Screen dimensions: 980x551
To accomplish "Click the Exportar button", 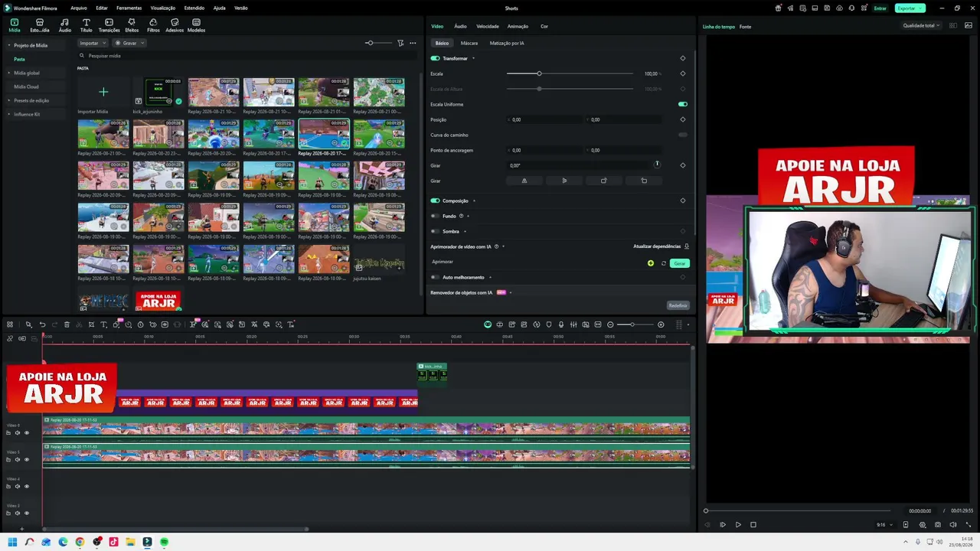I will pyautogui.click(x=910, y=8).
